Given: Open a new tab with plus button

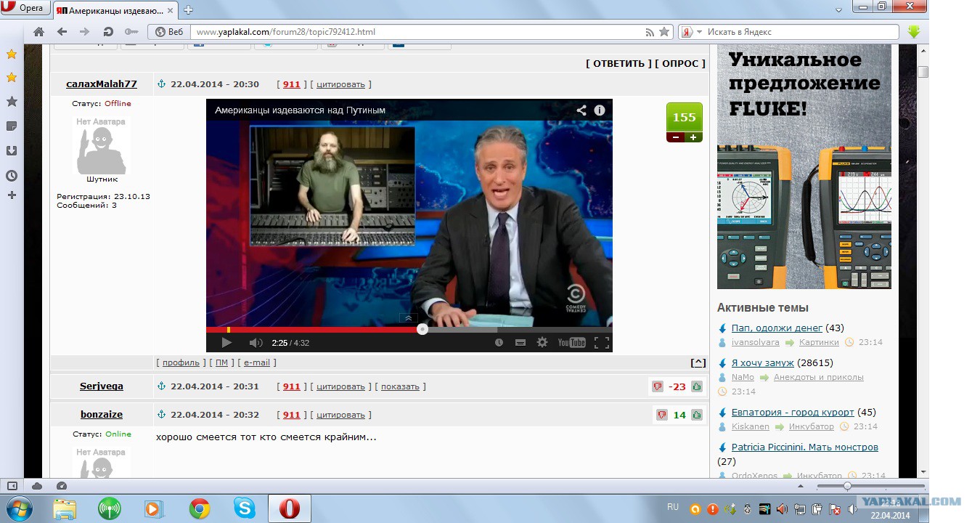Looking at the screenshot, I should tap(188, 9).
